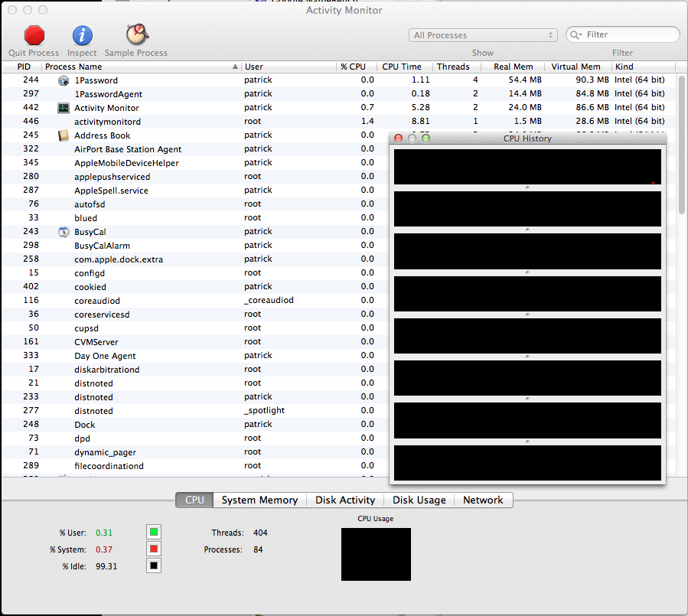Open the All Processes show dropdown
688x616 pixels.
pos(483,35)
